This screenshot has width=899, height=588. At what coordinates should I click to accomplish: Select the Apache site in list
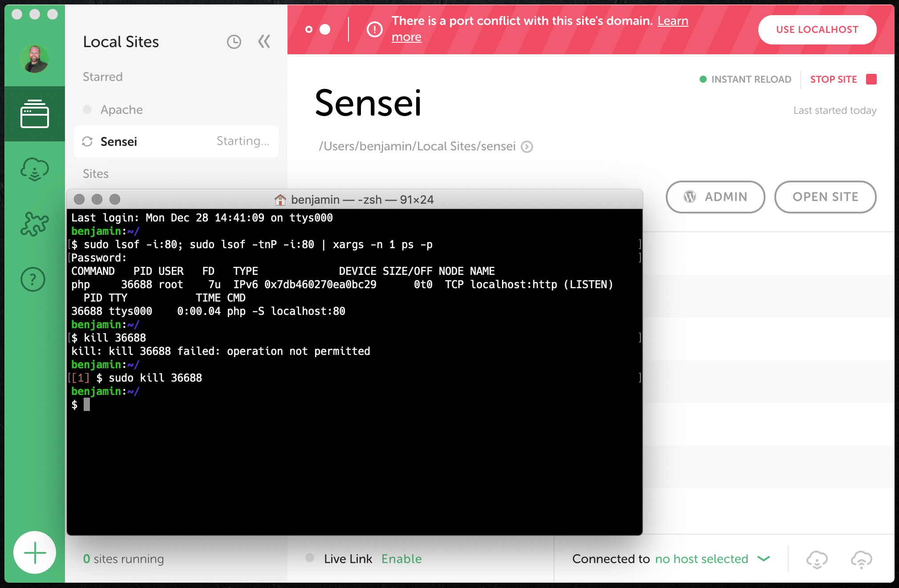[121, 109]
